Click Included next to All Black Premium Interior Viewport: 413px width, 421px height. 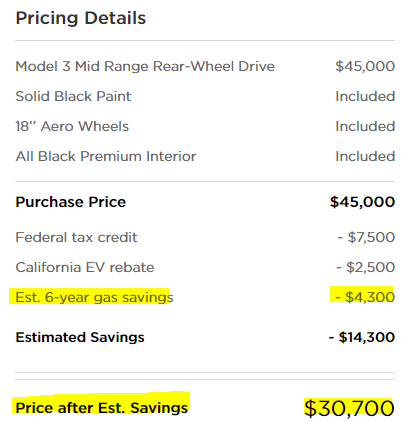point(365,156)
